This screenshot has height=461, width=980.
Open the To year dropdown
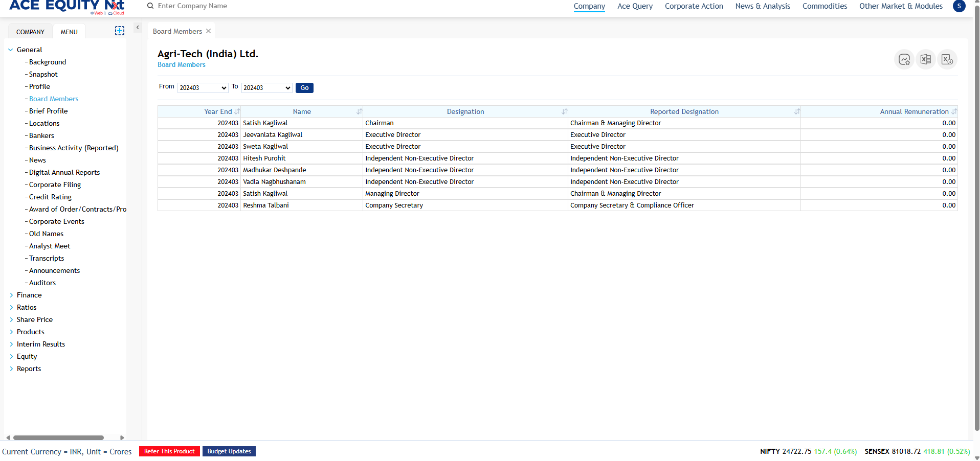tap(266, 88)
